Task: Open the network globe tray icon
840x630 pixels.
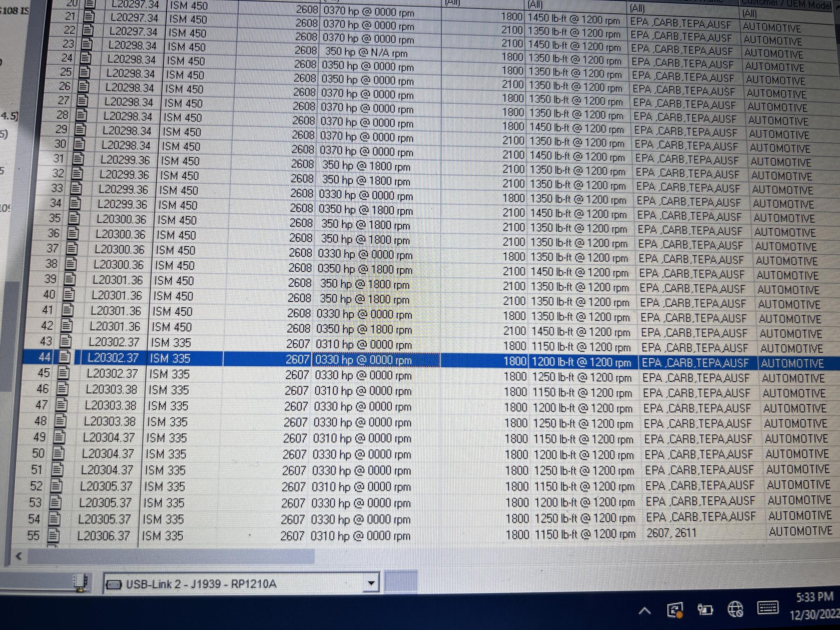Action: coord(735,609)
